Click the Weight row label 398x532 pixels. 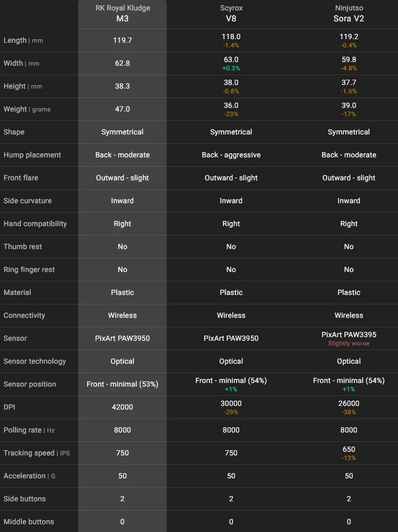(x=15, y=109)
